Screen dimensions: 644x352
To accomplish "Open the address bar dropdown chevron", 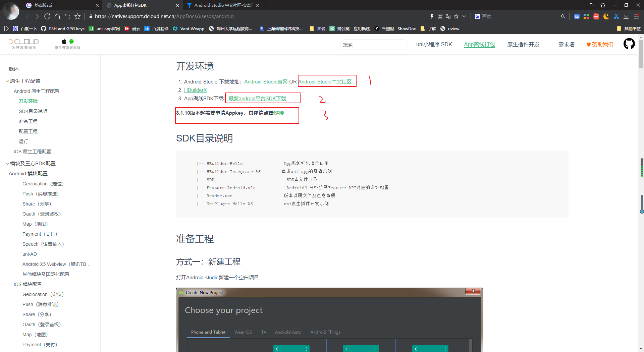I will click(x=464, y=16).
